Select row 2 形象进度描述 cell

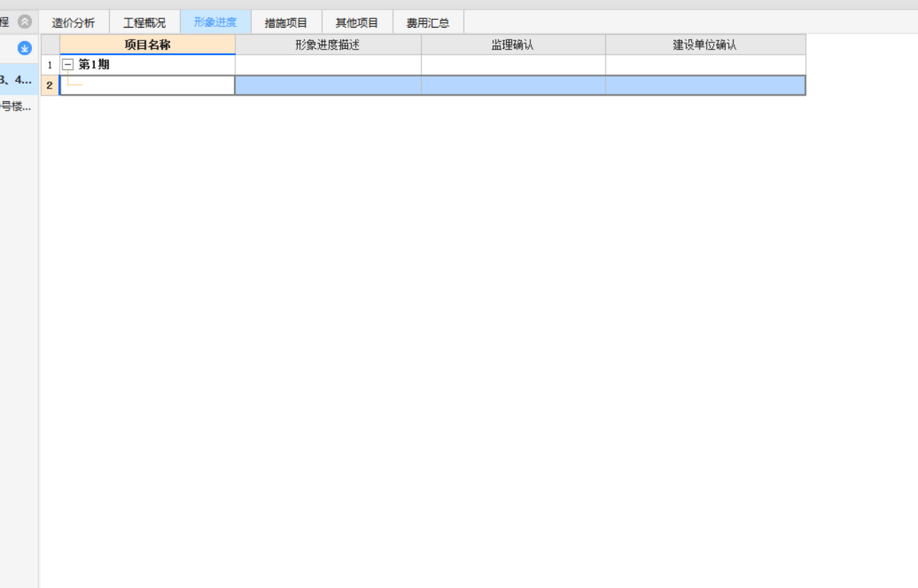[328, 85]
